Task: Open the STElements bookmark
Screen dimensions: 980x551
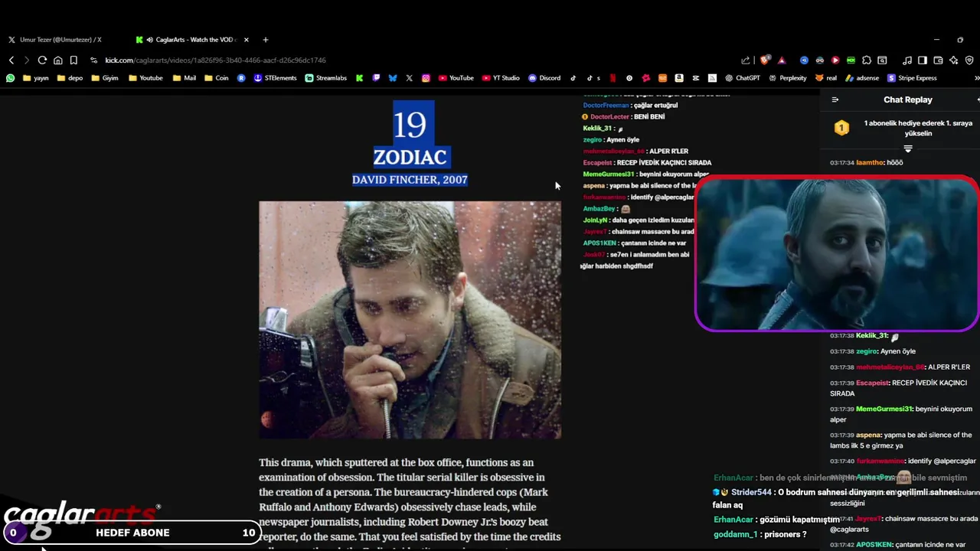Action: click(275, 78)
